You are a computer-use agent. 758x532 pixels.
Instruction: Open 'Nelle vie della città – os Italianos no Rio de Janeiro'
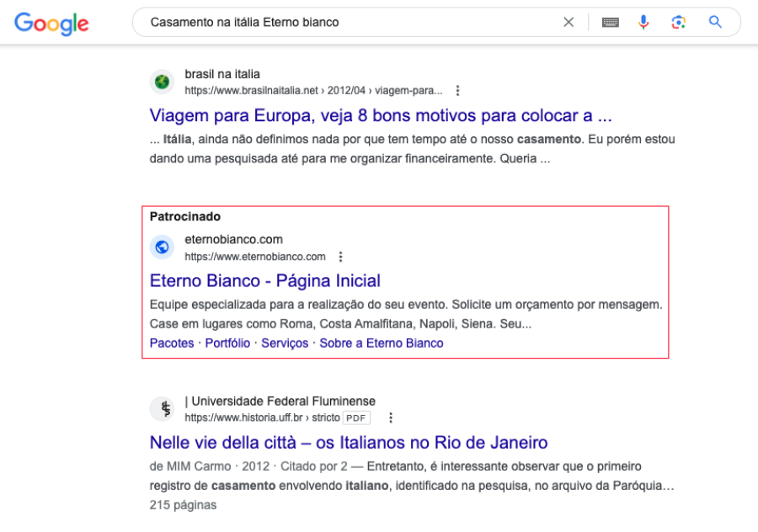[x=349, y=443]
